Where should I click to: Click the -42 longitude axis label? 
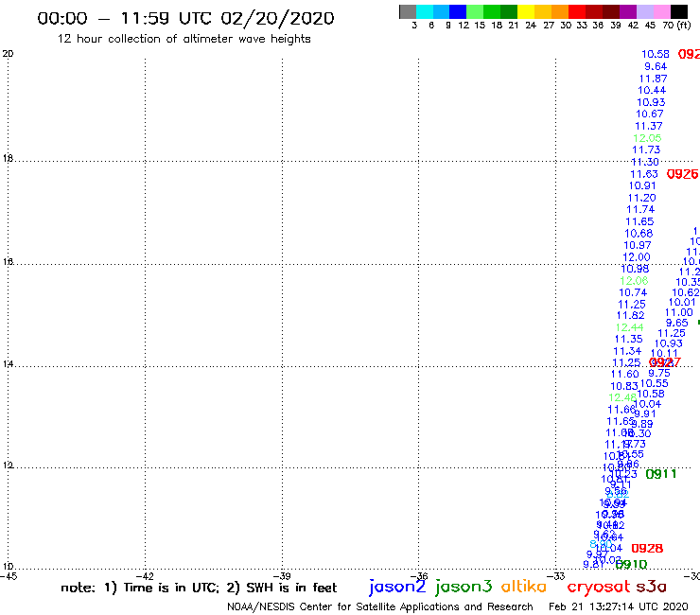pyautogui.click(x=146, y=576)
